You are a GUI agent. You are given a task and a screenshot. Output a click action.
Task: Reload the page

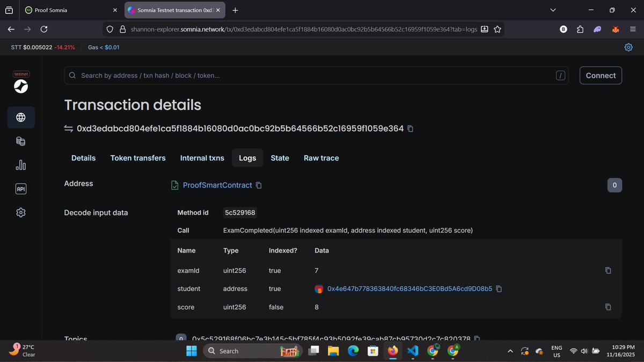pyautogui.click(x=44, y=29)
